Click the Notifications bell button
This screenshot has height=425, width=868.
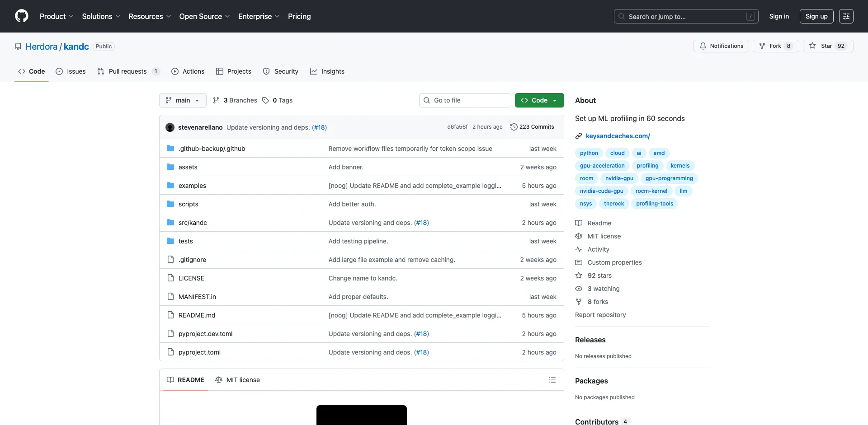click(721, 46)
